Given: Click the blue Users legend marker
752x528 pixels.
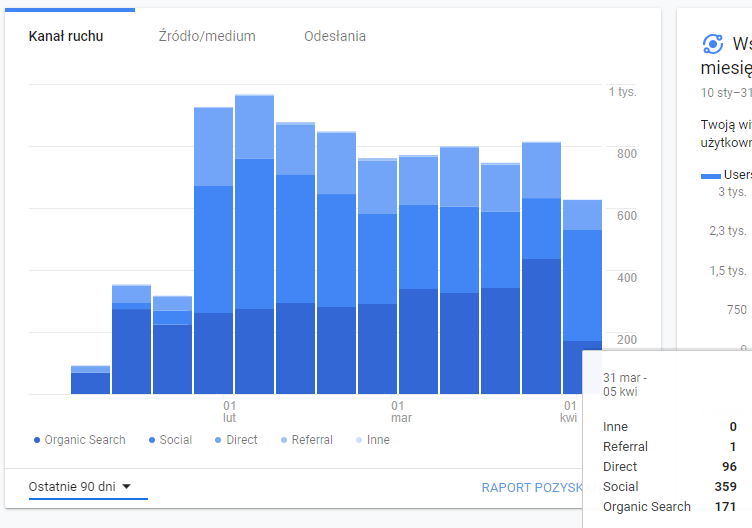Looking at the screenshot, I should point(711,175).
